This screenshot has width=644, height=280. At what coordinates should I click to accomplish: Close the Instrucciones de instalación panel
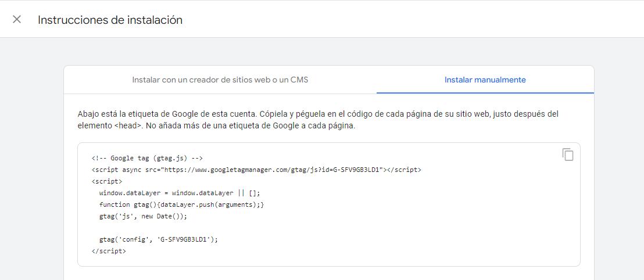point(17,19)
